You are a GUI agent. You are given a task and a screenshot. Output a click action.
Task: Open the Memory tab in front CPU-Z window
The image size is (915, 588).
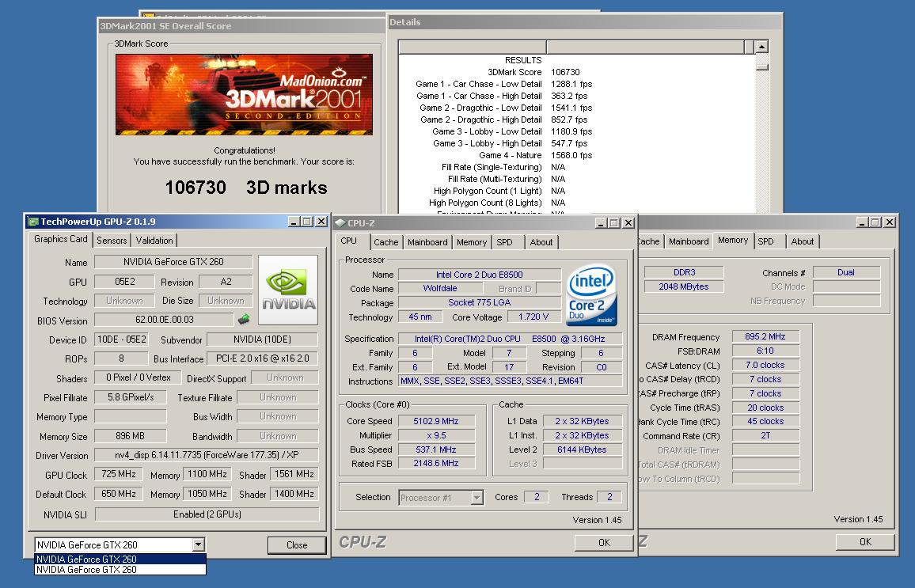pyautogui.click(x=472, y=242)
